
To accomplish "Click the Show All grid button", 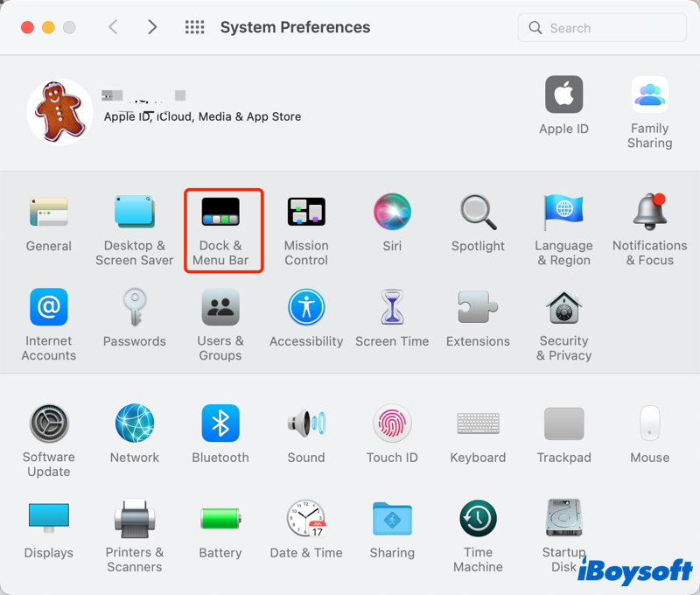I will [194, 27].
